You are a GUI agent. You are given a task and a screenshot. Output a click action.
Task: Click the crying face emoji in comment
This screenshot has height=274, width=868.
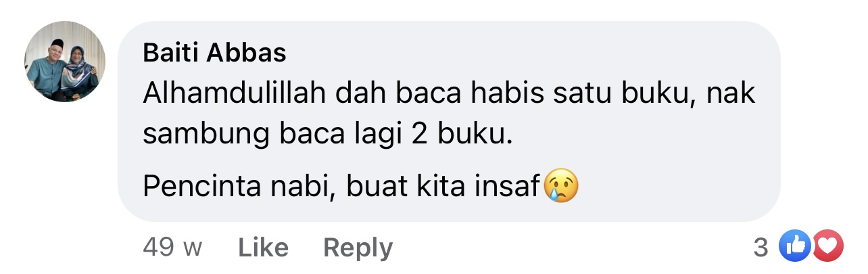click(x=561, y=187)
